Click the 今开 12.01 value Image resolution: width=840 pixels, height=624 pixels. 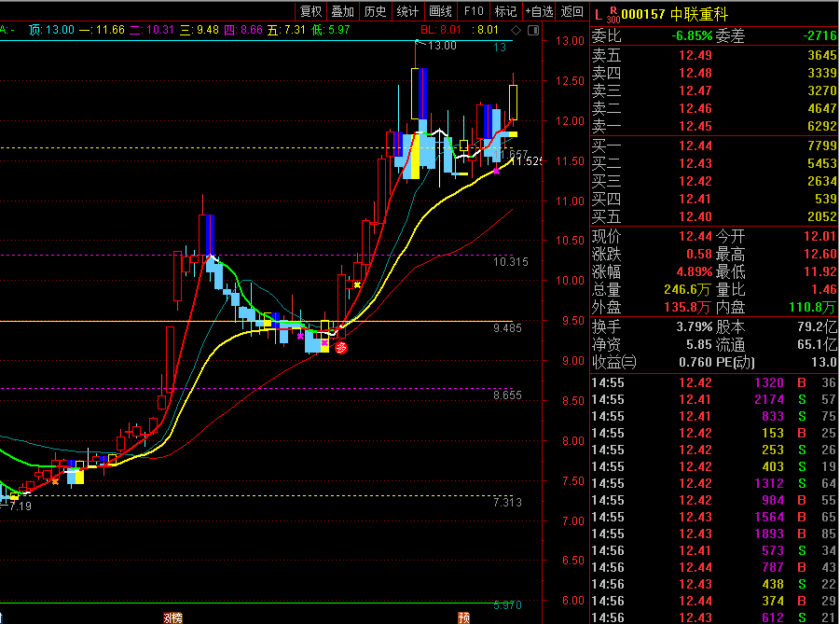coord(820,236)
